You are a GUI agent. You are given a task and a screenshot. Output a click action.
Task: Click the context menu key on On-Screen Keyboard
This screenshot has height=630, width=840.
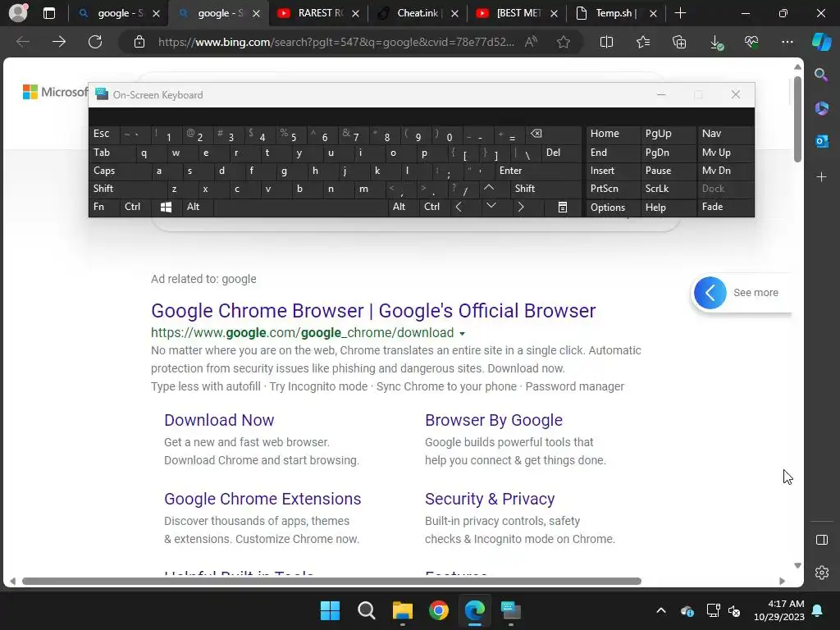click(x=563, y=208)
